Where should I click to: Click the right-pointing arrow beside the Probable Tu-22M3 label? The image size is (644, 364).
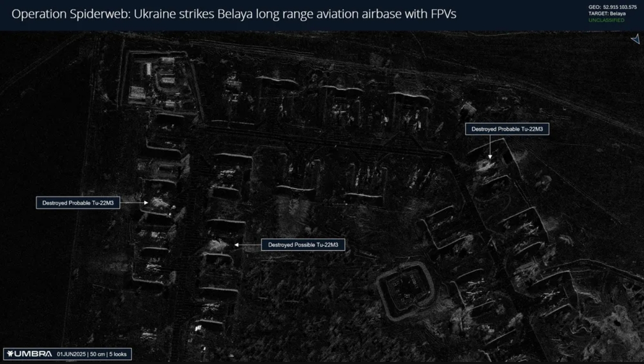tap(134, 203)
